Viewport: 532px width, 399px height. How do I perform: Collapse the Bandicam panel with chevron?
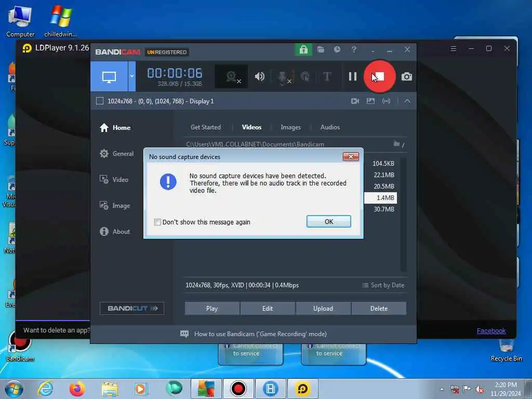407,101
